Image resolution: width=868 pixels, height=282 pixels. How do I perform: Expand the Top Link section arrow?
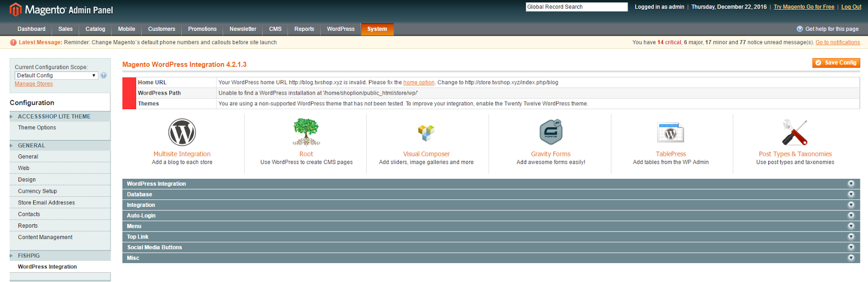pyautogui.click(x=851, y=236)
